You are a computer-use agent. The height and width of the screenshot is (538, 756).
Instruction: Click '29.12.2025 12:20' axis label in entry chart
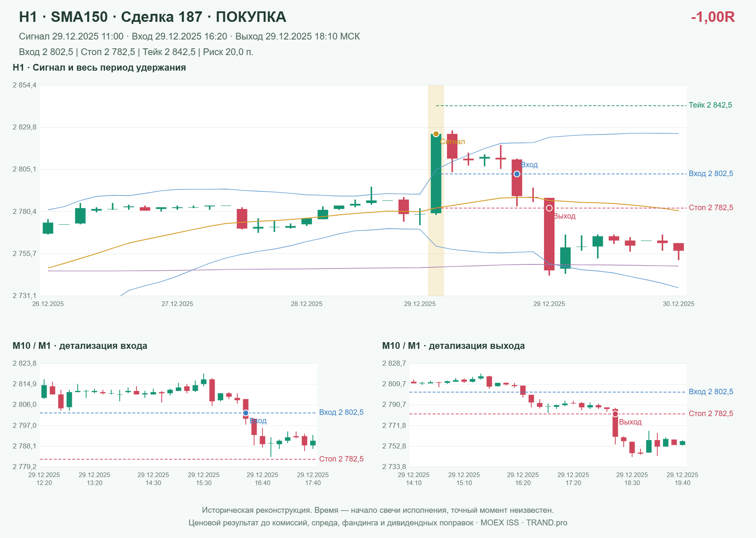coord(44,479)
